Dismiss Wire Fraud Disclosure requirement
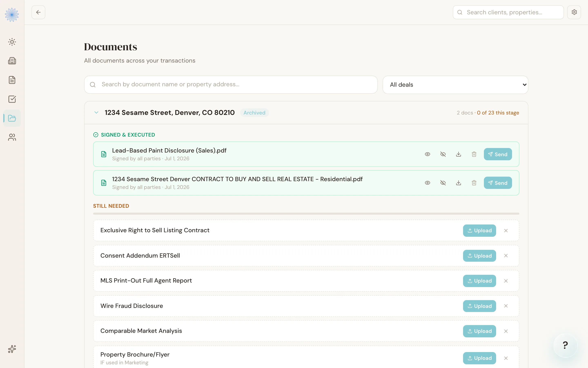The width and height of the screenshot is (588, 368). (x=506, y=306)
